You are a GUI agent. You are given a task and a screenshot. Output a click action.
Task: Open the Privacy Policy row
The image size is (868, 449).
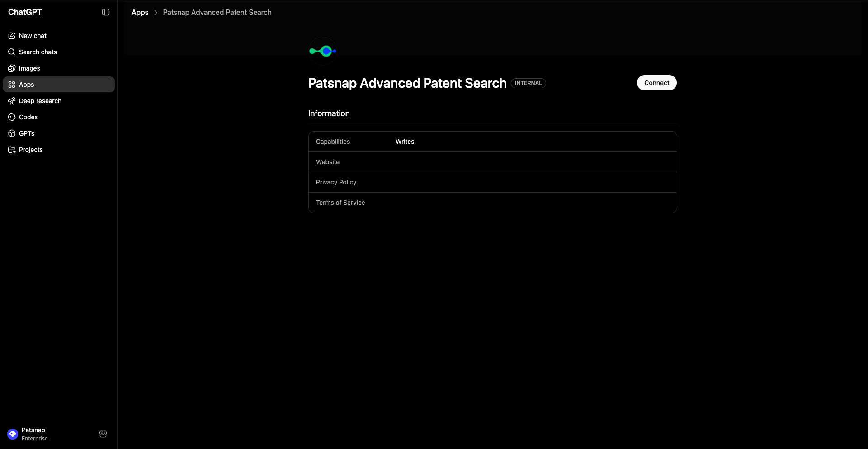pyautogui.click(x=492, y=182)
